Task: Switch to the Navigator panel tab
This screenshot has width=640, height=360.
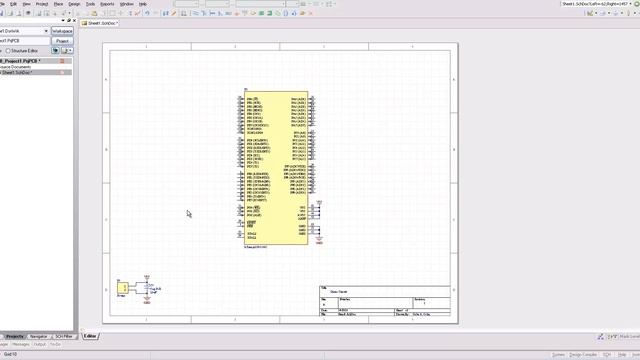Action: 39,336
